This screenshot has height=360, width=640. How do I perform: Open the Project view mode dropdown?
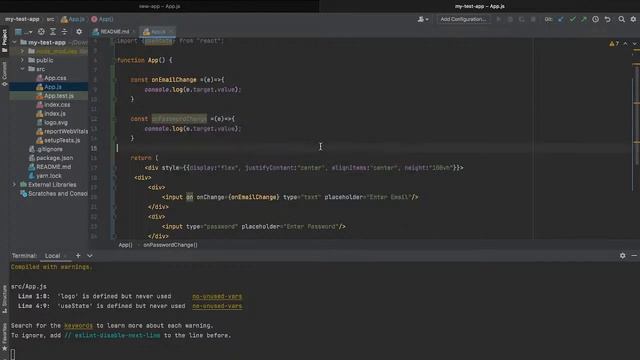click(23, 31)
